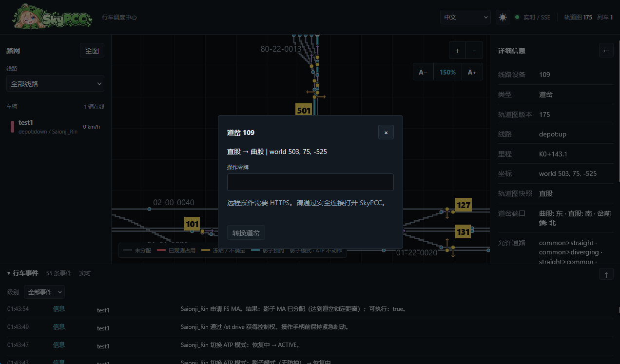Viewport: 620px width, 364px height.
Task: Select train test1 in the vehicle list
Action: click(x=55, y=127)
